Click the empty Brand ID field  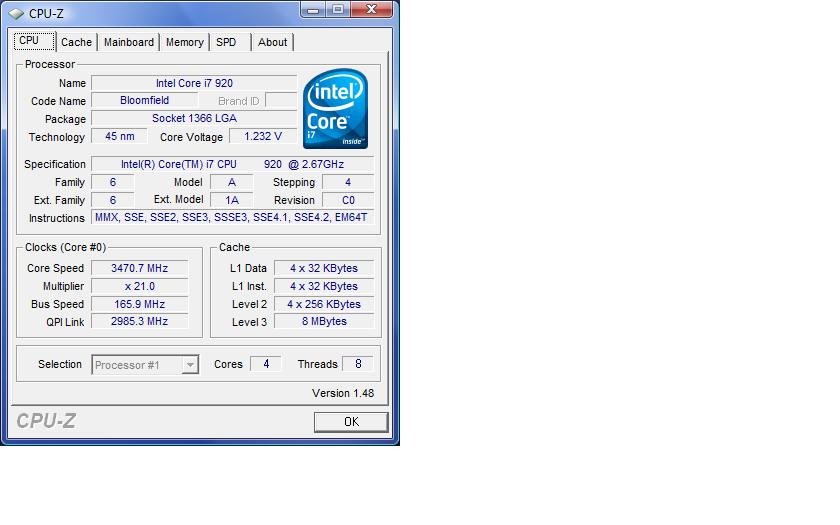pos(281,100)
